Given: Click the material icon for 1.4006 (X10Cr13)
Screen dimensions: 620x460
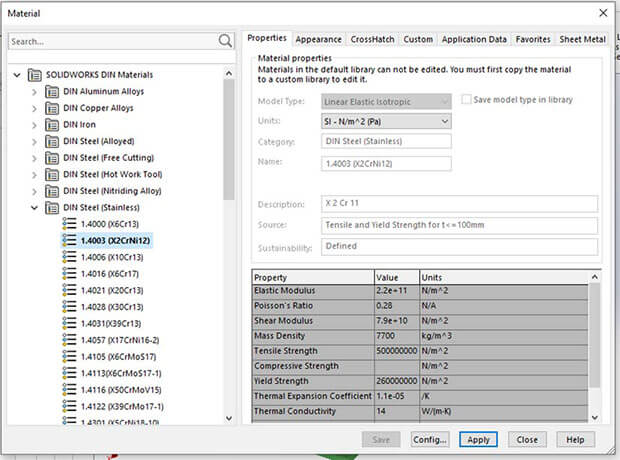Looking at the screenshot, I should (x=69, y=257).
